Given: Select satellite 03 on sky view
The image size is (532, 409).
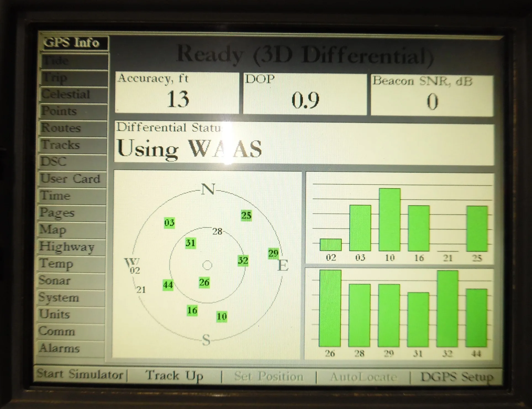Looking at the screenshot, I should pos(169,223).
